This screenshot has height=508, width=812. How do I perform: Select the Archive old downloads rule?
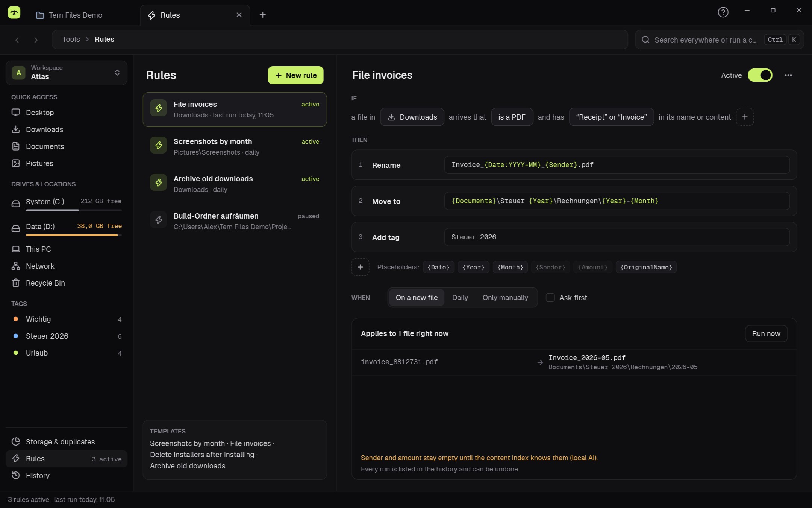click(x=235, y=184)
